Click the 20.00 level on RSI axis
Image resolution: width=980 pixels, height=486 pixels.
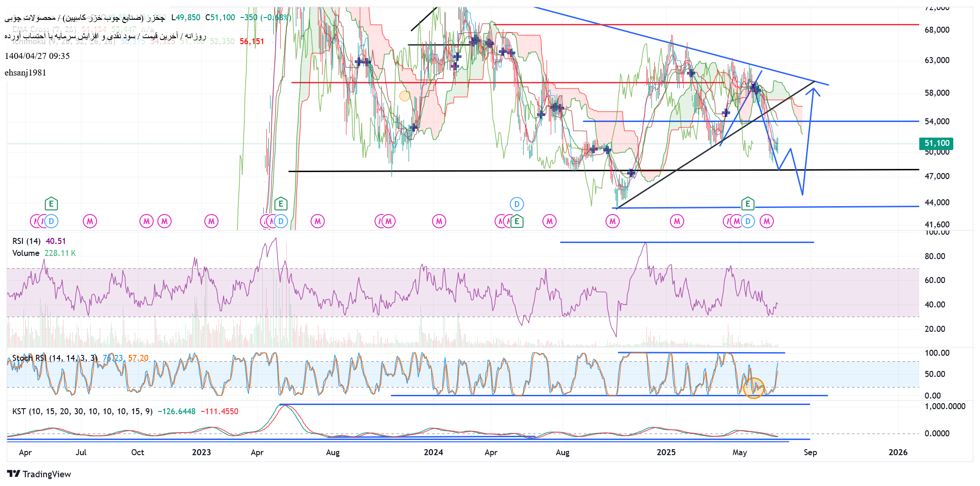935,329
